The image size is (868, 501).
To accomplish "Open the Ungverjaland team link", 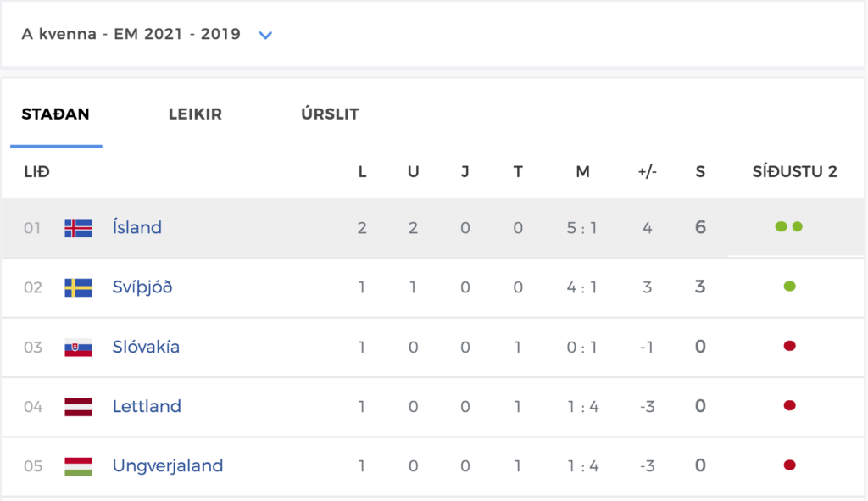I will [168, 466].
